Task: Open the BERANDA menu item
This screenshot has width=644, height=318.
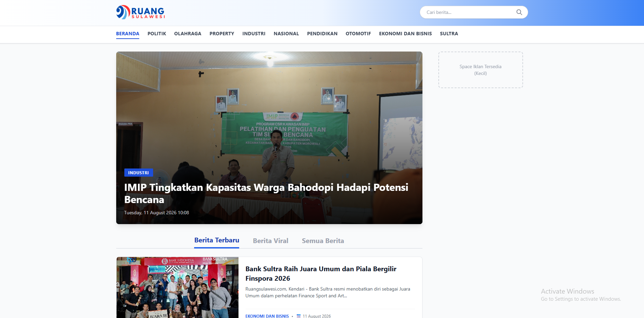Action: (128, 34)
